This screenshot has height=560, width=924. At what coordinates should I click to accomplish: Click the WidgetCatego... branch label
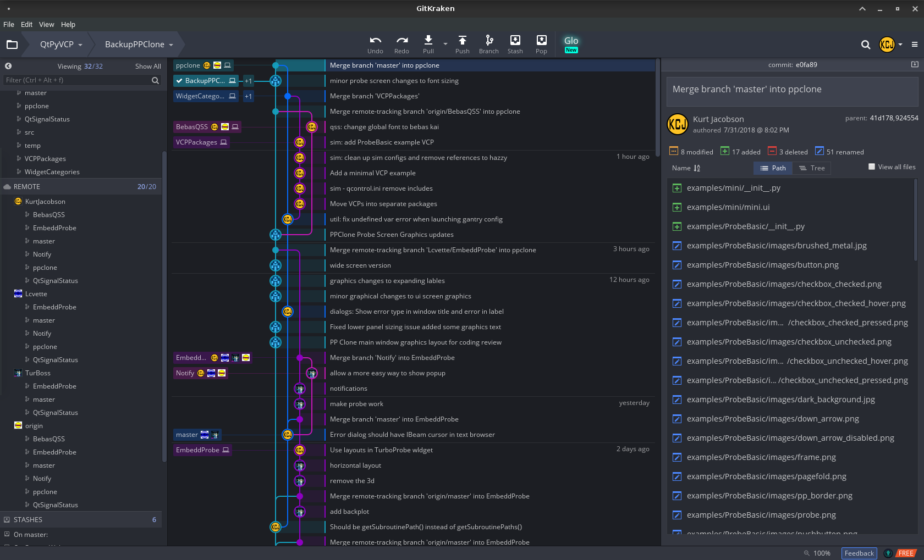tap(206, 96)
